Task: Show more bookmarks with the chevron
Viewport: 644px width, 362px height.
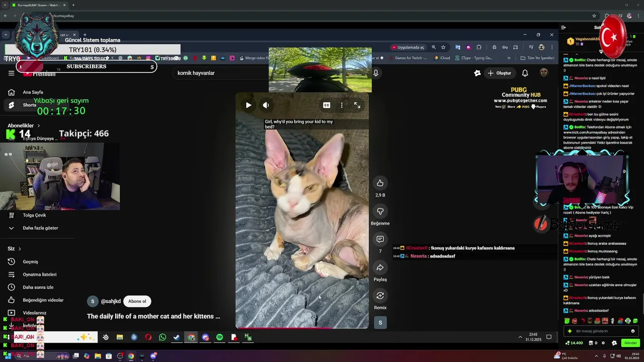Action: [509, 58]
